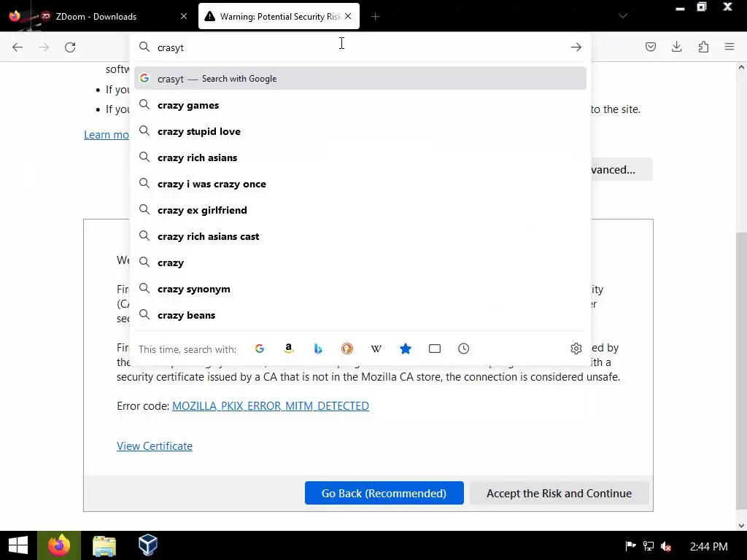Search this time with Amazon icon
Viewport: 747px width, 560px height.
click(x=289, y=349)
